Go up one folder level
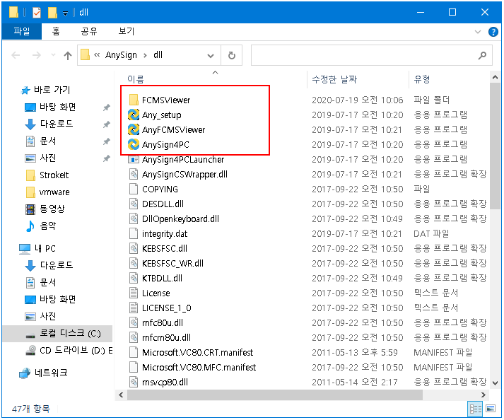Screen dimensions: 504x420 pos(67,56)
